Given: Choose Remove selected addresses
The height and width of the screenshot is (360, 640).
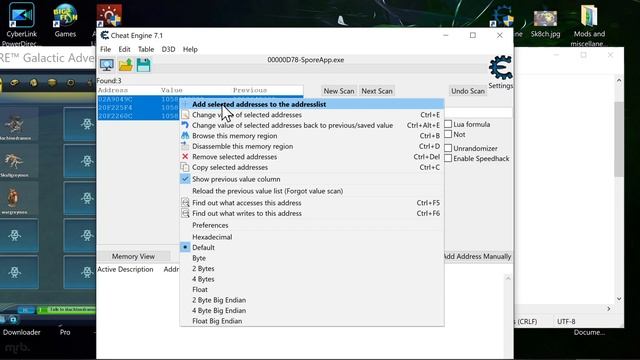Looking at the screenshot, I should pos(312,157).
